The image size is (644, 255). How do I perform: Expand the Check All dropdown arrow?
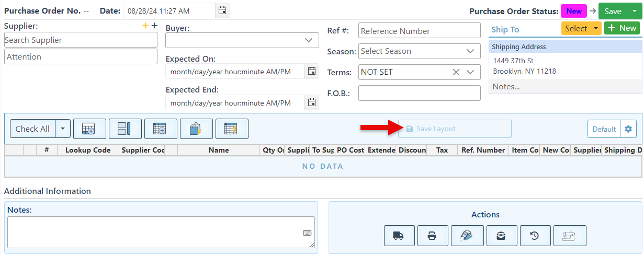pos(63,129)
